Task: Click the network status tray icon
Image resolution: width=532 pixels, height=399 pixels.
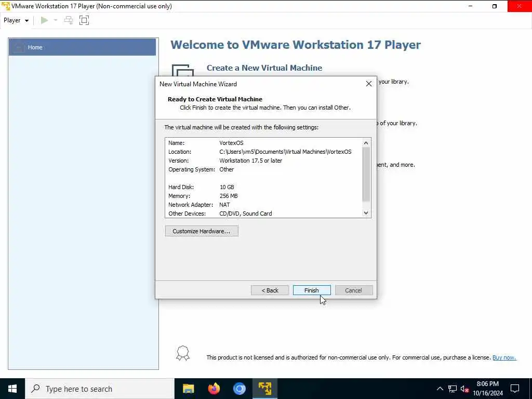Action: 453,389
